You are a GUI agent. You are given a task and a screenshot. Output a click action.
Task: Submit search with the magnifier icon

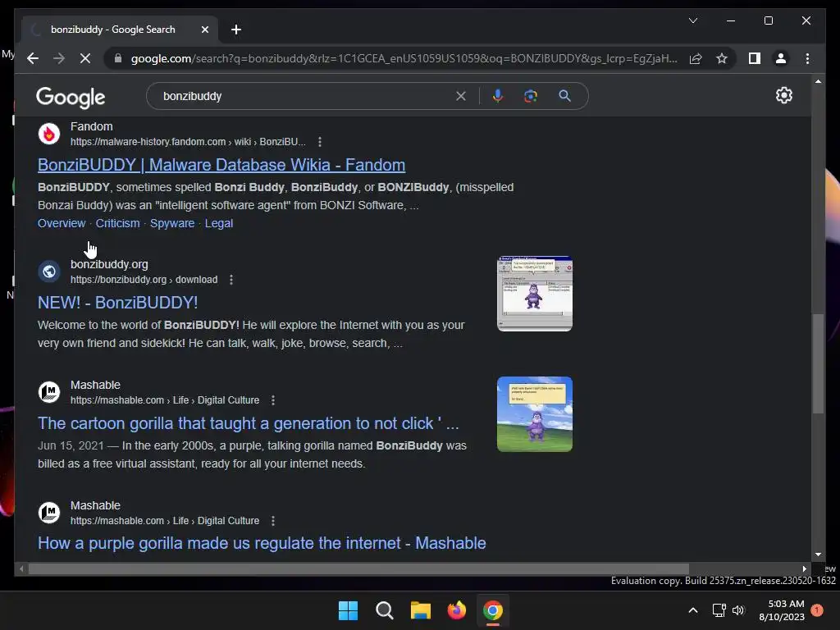click(564, 96)
